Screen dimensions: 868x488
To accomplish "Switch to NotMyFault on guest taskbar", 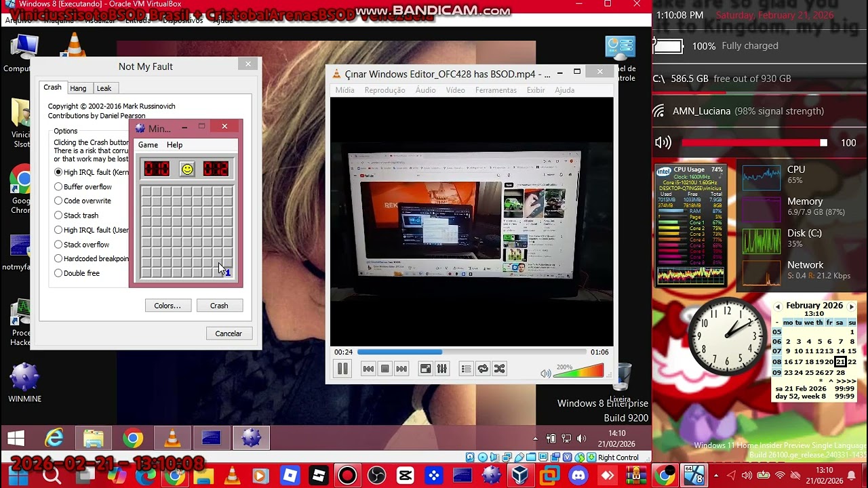I will coord(212,439).
